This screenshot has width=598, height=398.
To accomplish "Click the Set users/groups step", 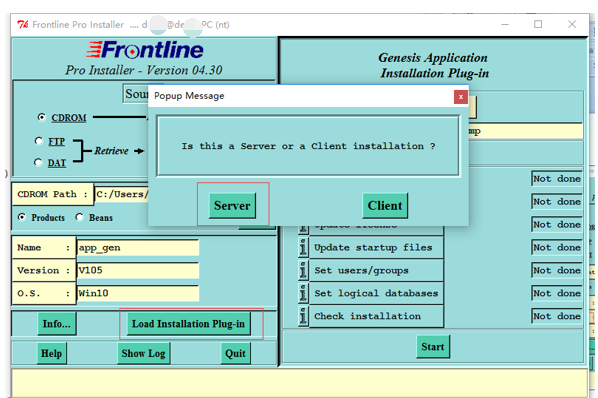I will tap(376, 270).
